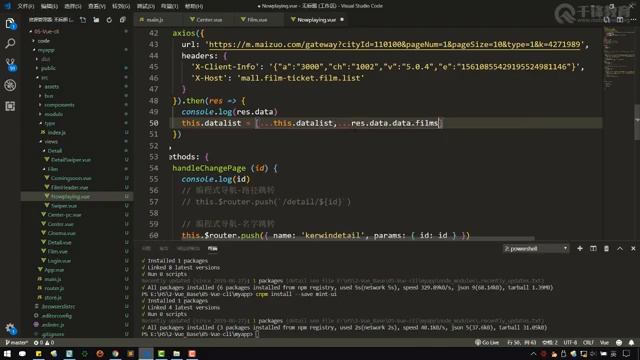Open store.js in the file tree
Viewport: 640px width, 360px height.
(x=53, y=297)
